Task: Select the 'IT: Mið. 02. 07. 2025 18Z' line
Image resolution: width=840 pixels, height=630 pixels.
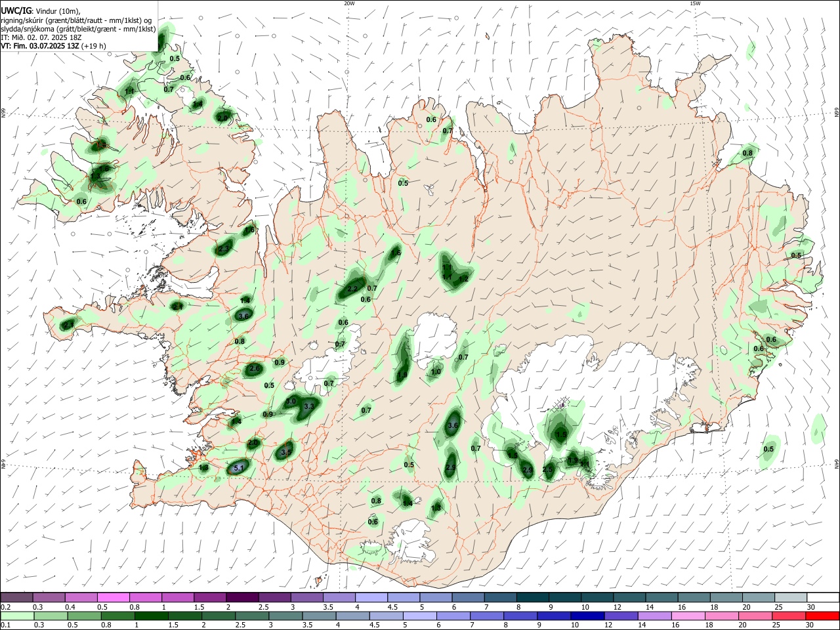Action: click(x=41, y=37)
